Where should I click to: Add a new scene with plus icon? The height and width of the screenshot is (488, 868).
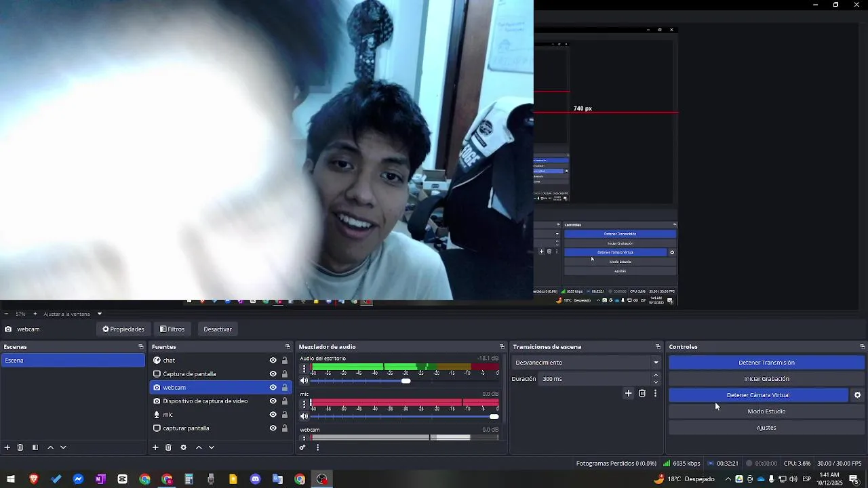click(x=7, y=447)
